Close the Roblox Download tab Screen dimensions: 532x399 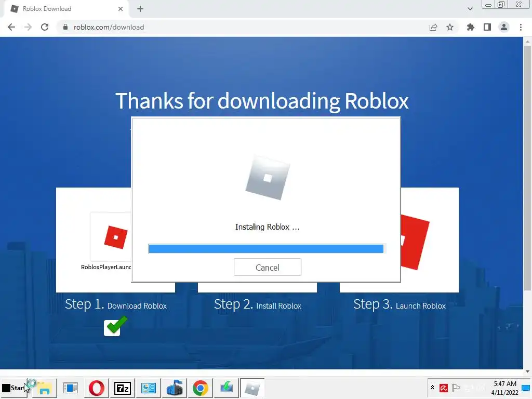coord(121,9)
